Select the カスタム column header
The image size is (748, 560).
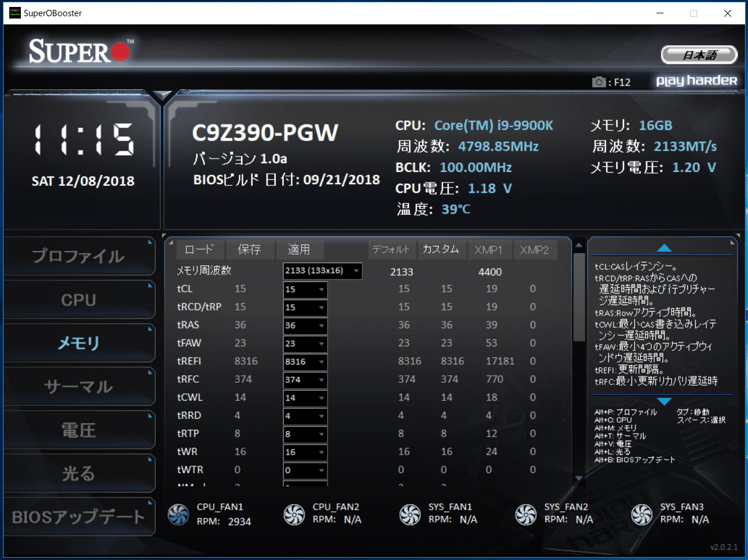[441, 250]
